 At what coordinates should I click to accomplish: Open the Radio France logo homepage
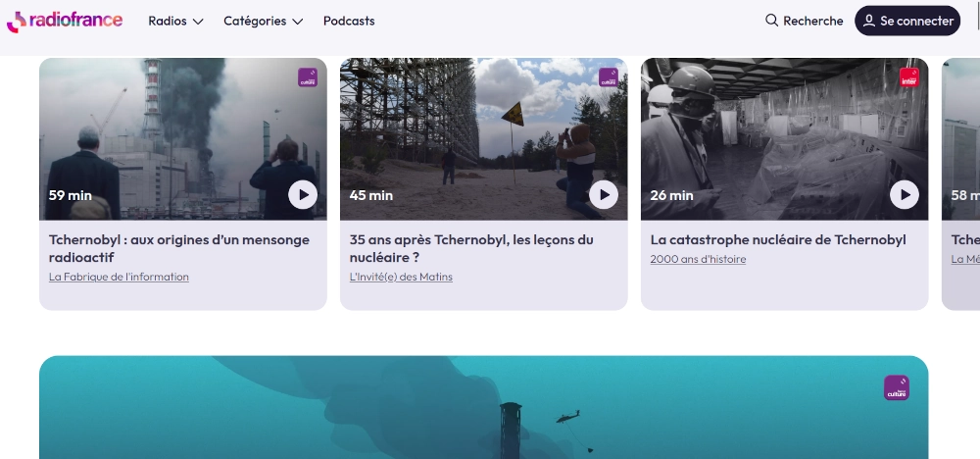[65, 21]
